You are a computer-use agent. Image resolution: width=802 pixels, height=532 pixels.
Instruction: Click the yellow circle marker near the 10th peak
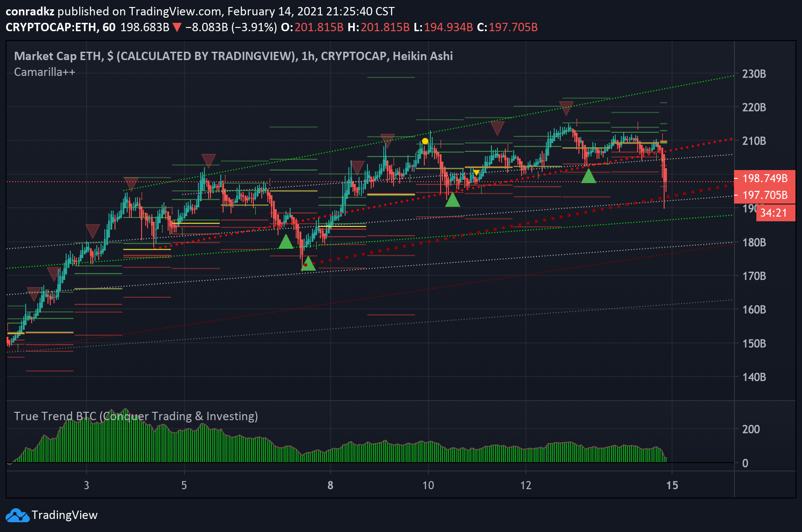425,141
